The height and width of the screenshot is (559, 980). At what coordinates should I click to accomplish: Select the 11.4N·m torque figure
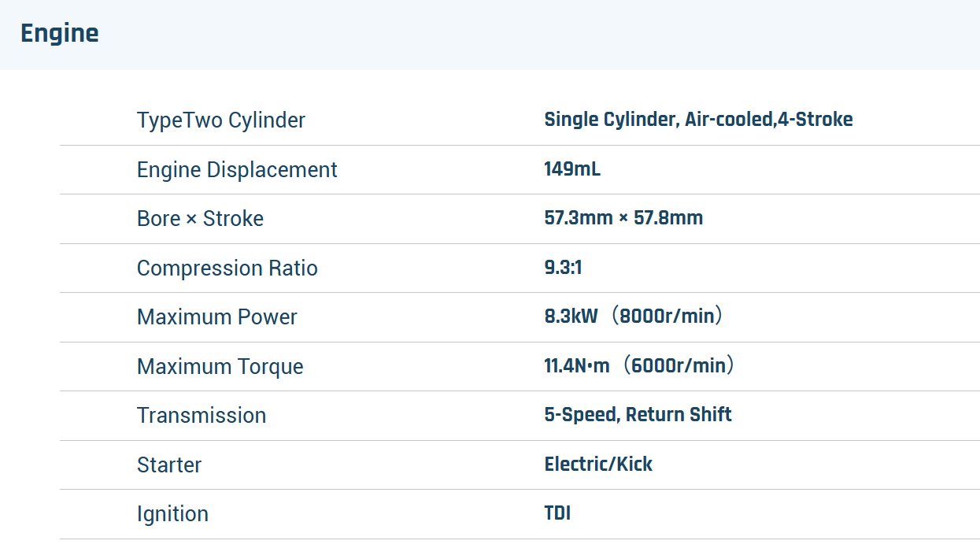[577, 366]
